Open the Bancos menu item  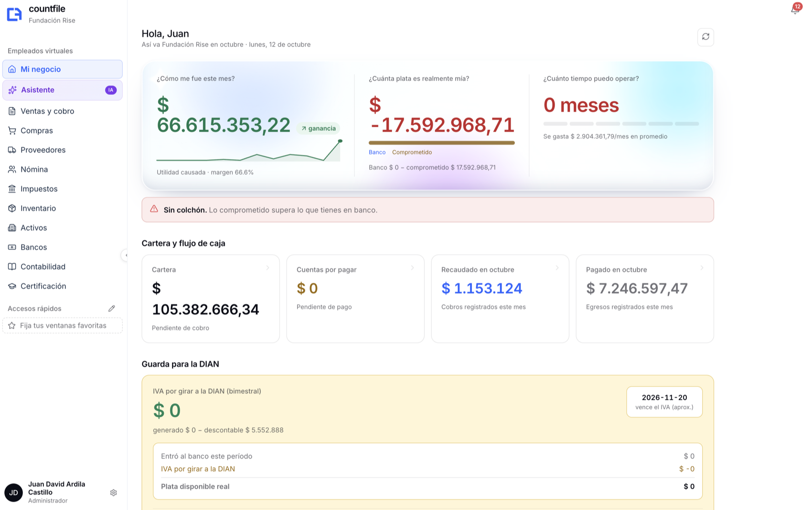(63, 247)
